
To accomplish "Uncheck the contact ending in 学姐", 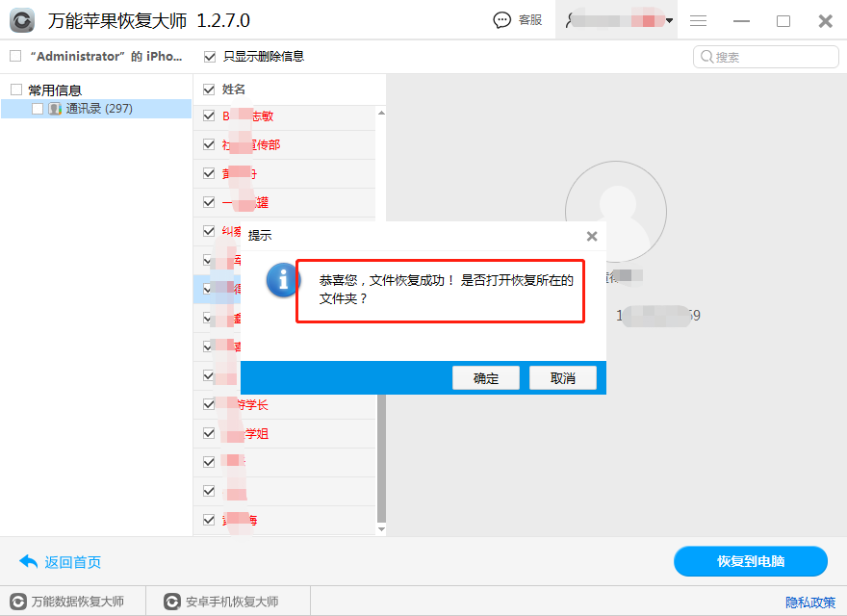I will pyautogui.click(x=209, y=433).
